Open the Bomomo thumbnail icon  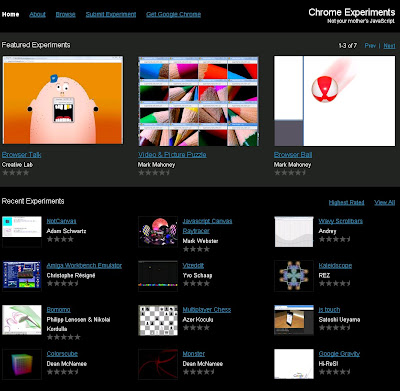[x=22, y=320]
